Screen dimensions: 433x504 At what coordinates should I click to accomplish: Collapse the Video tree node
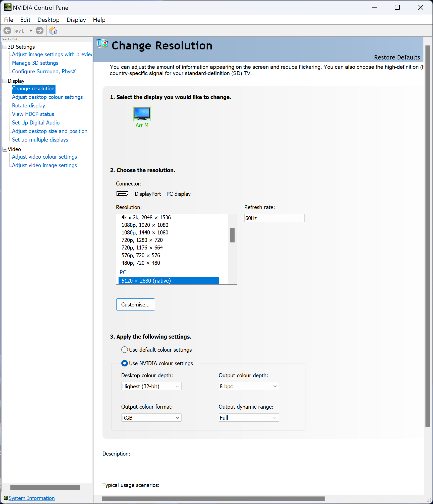(5, 149)
